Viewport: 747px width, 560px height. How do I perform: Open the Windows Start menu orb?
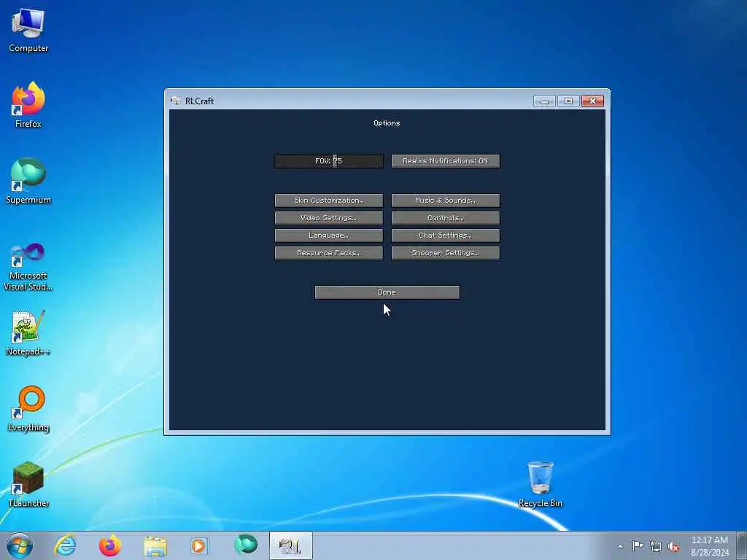[20, 545]
